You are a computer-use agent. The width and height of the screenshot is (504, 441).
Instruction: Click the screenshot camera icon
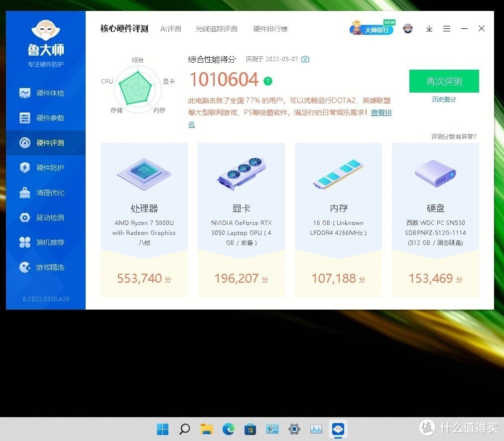[x=305, y=59]
